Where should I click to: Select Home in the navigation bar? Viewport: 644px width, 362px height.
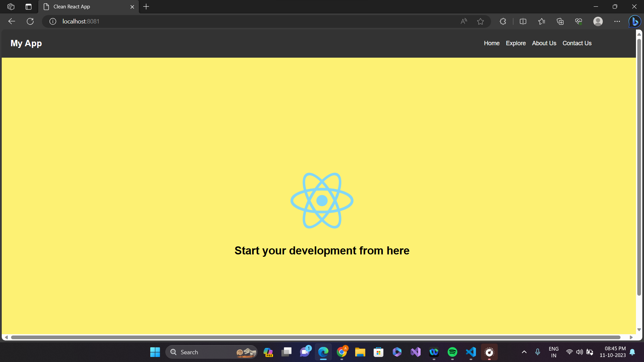491,43
